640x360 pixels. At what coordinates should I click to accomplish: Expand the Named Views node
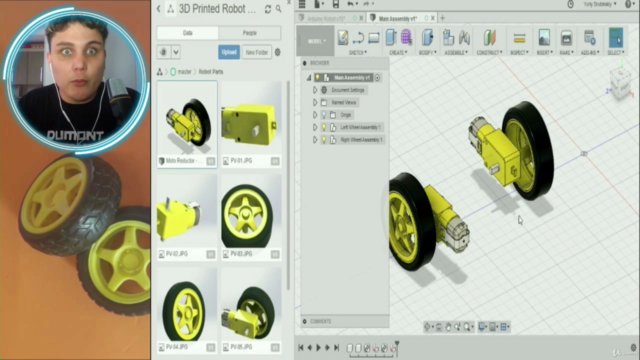pyautogui.click(x=315, y=102)
